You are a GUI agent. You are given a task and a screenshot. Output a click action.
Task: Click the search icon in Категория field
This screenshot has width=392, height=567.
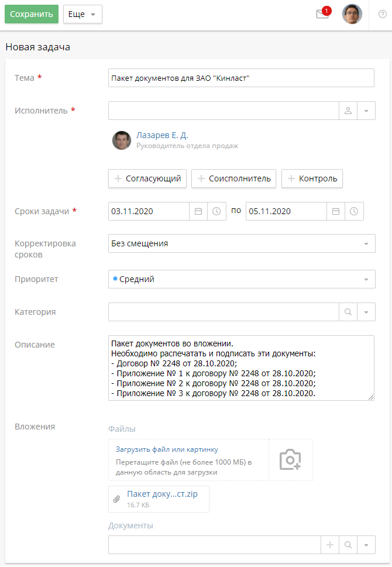tap(348, 312)
